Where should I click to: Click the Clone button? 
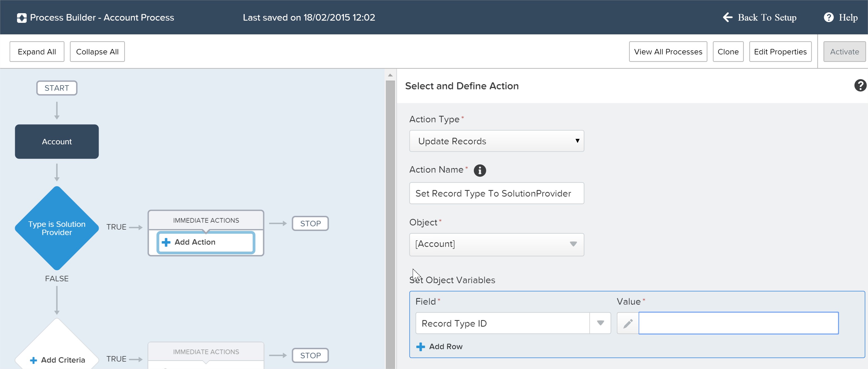tap(728, 52)
